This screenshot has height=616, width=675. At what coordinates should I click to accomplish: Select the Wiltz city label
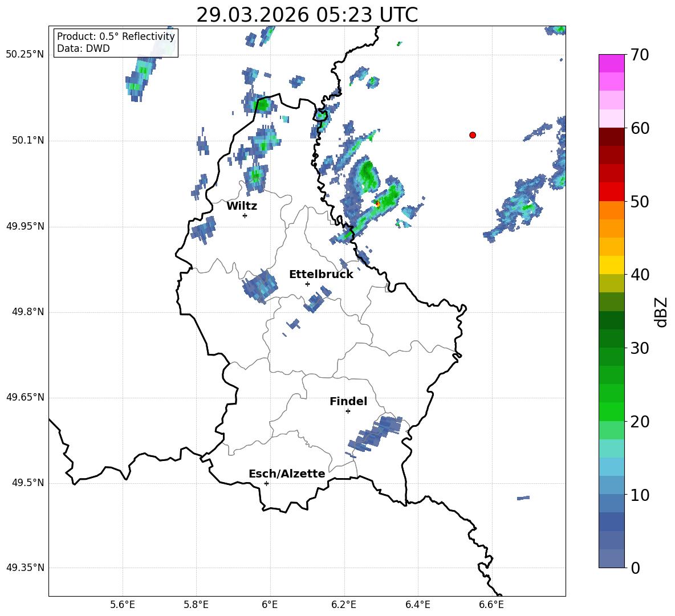pos(242,206)
